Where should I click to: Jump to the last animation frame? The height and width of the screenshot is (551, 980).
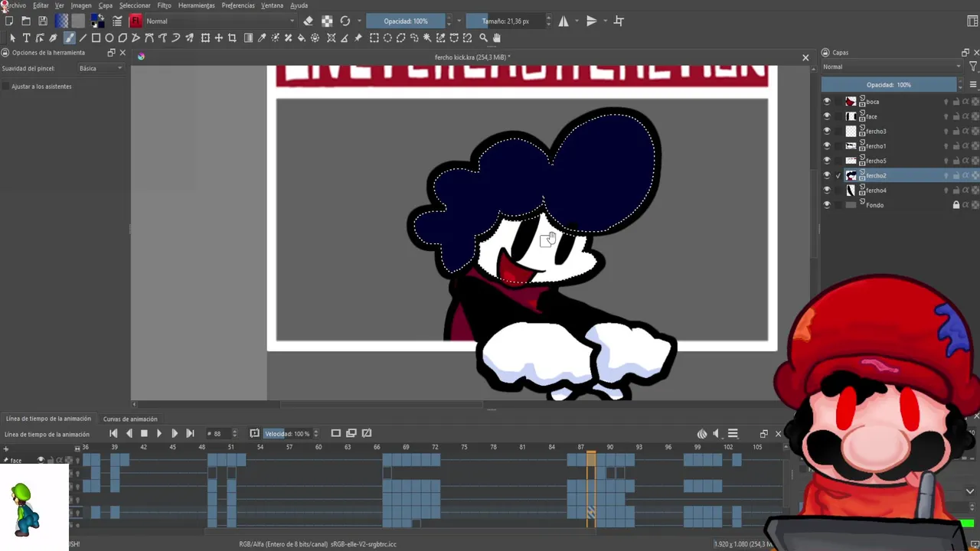[x=190, y=434]
